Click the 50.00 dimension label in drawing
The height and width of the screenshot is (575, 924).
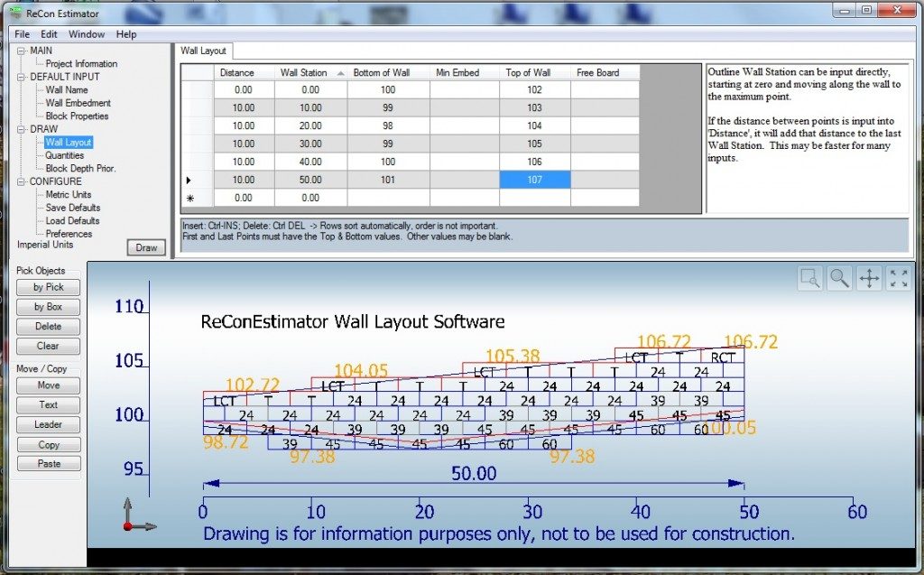[474, 473]
